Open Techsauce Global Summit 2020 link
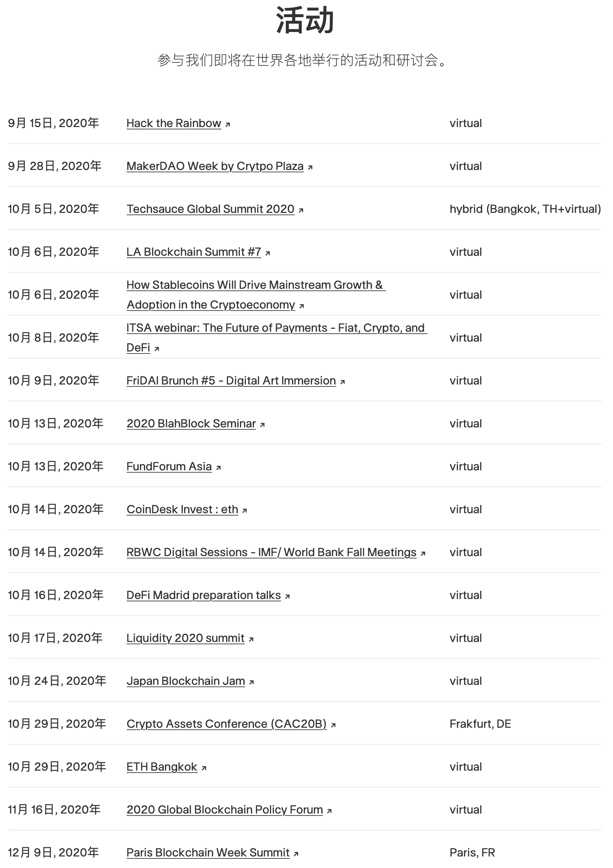 click(x=210, y=209)
